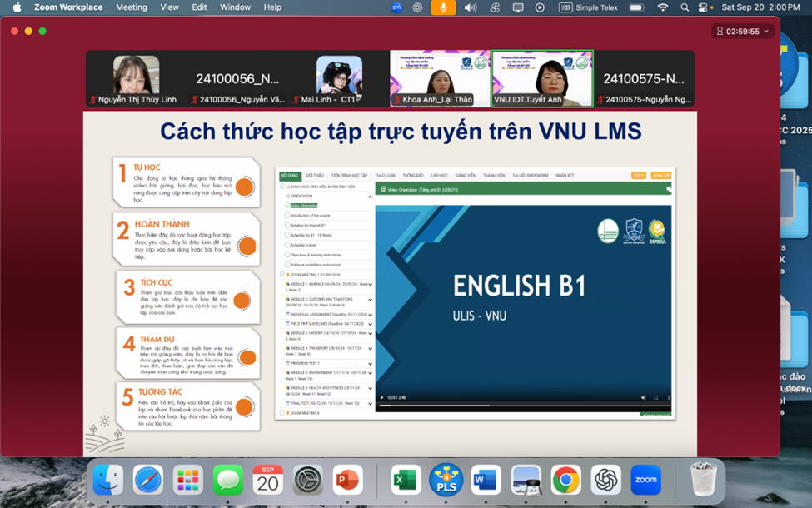Viewport: 812px width, 508px height.
Task: Toggle circle beside Schedule in brief
Action: pyautogui.click(x=287, y=245)
